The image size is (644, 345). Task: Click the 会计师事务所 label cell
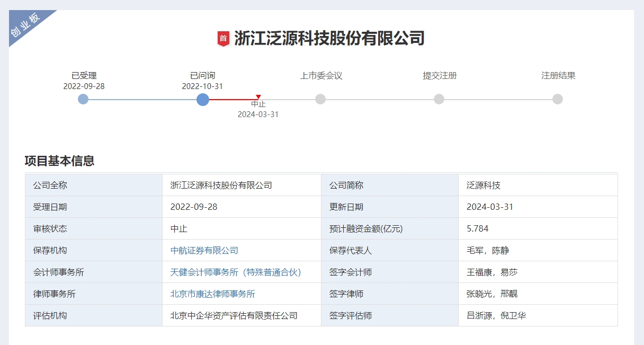click(x=94, y=272)
